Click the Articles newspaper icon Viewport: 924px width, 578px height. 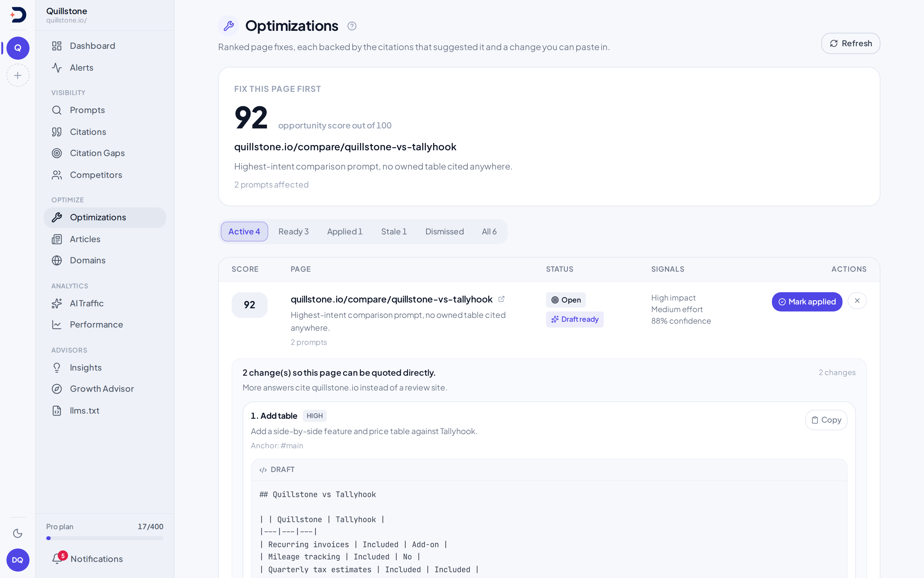pyautogui.click(x=57, y=239)
